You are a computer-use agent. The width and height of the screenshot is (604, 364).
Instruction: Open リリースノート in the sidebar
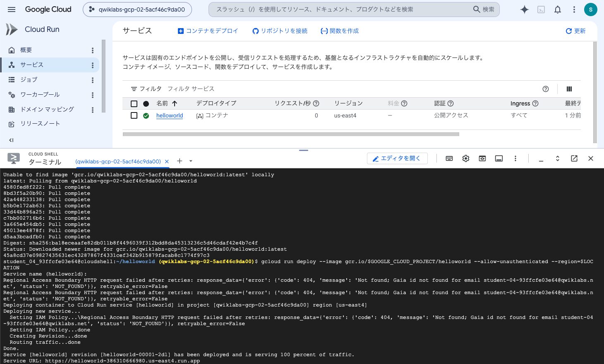point(40,124)
